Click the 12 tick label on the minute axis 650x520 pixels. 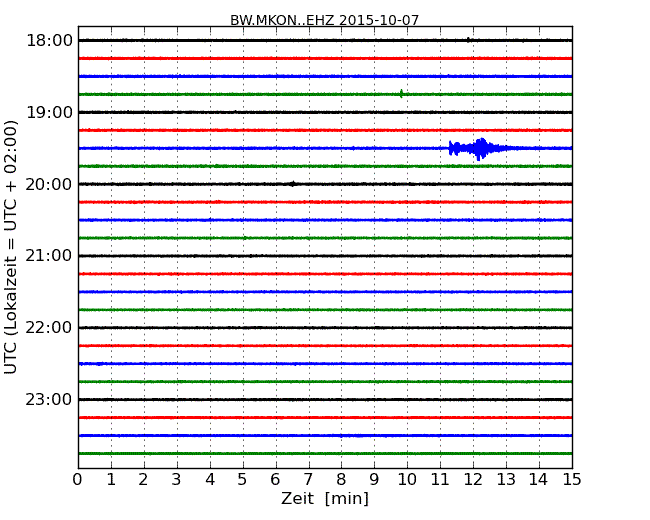pyautogui.click(x=473, y=480)
